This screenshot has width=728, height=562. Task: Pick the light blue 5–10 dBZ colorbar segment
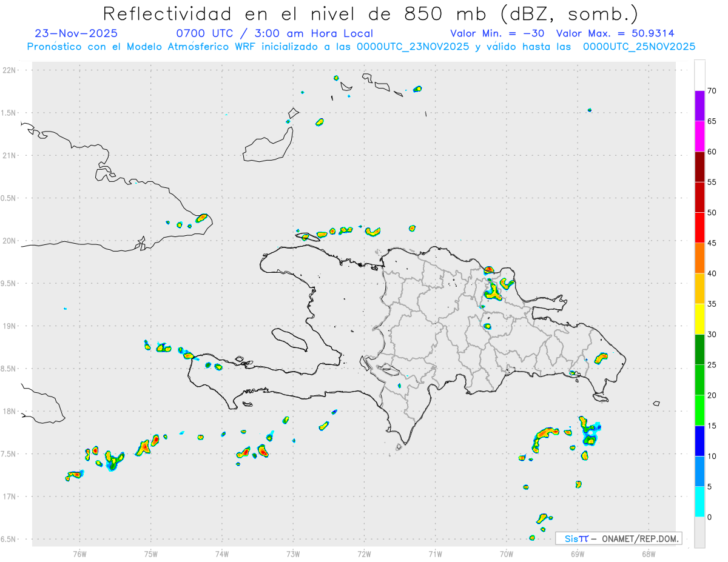coord(699,472)
